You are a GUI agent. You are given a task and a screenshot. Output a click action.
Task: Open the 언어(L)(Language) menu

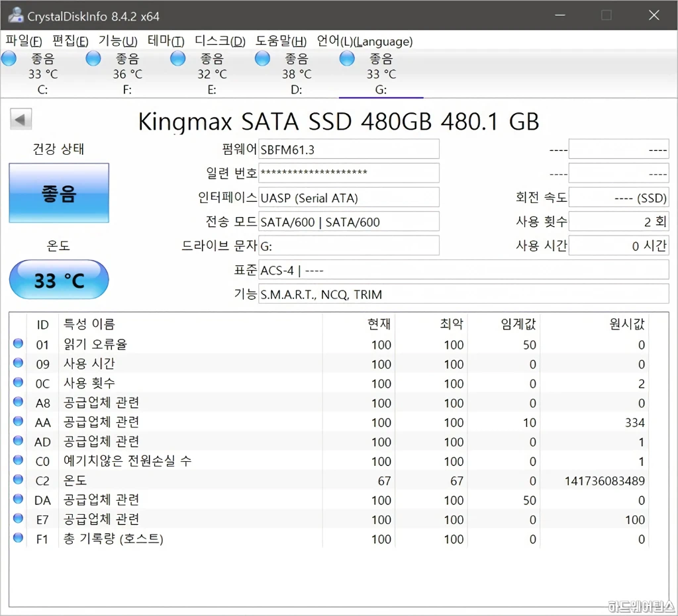click(364, 41)
